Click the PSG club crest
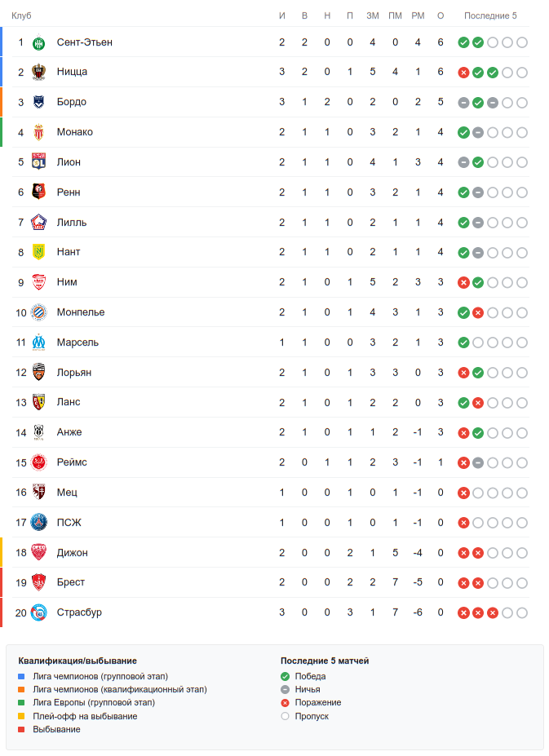Viewport: 549px width, 756px height. point(38,523)
